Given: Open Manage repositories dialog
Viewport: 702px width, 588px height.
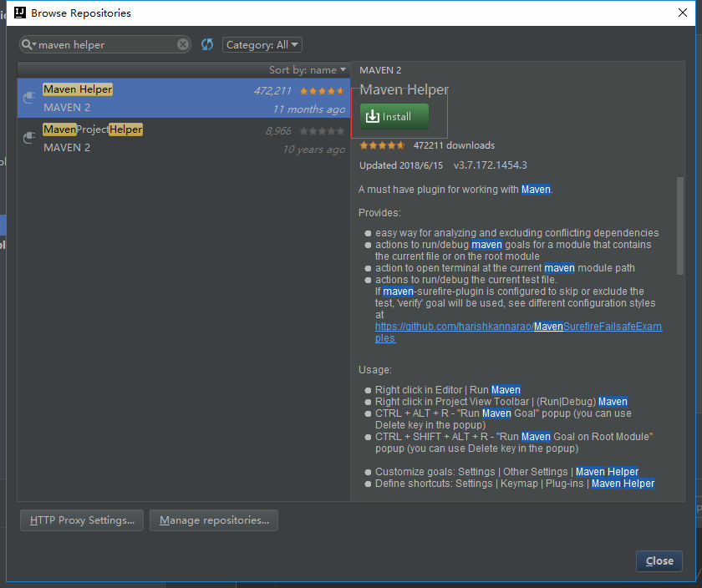Looking at the screenshot, I should click(x=214, y=520).
